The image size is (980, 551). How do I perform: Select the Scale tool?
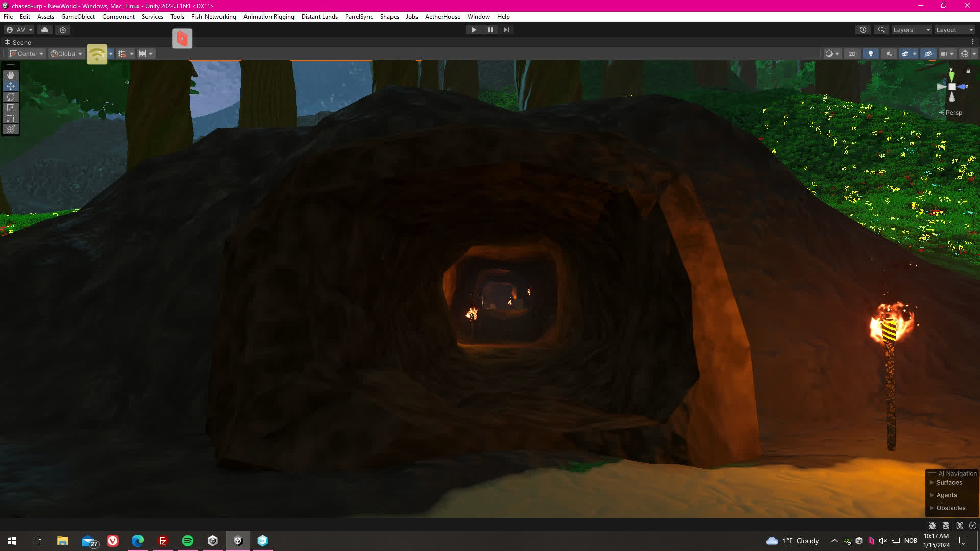(x=11, y=108)
